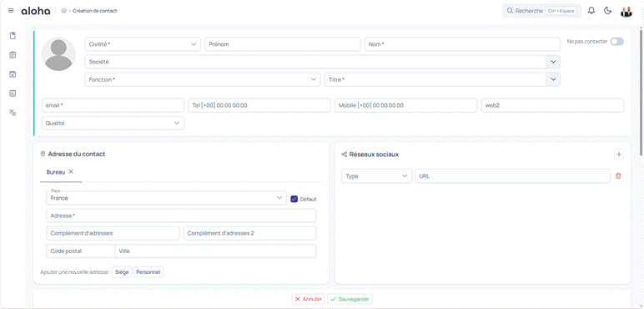Expand the Civilité dropdown
This screenshot has width=644, height=309.
143,44
